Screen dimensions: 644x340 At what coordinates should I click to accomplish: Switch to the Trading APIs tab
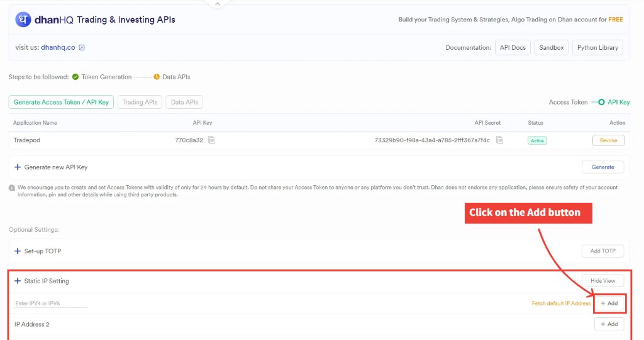pos(140,103)
